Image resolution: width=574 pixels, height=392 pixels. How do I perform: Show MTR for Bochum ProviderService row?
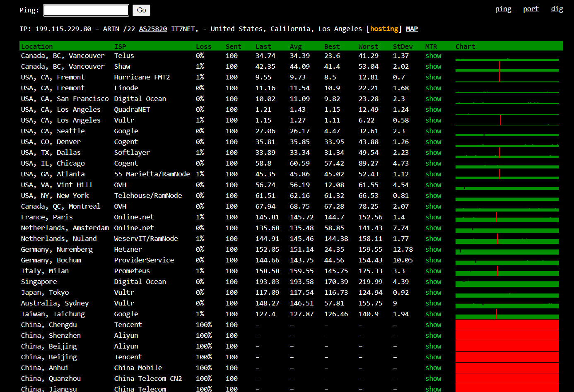tap(433, 260)
